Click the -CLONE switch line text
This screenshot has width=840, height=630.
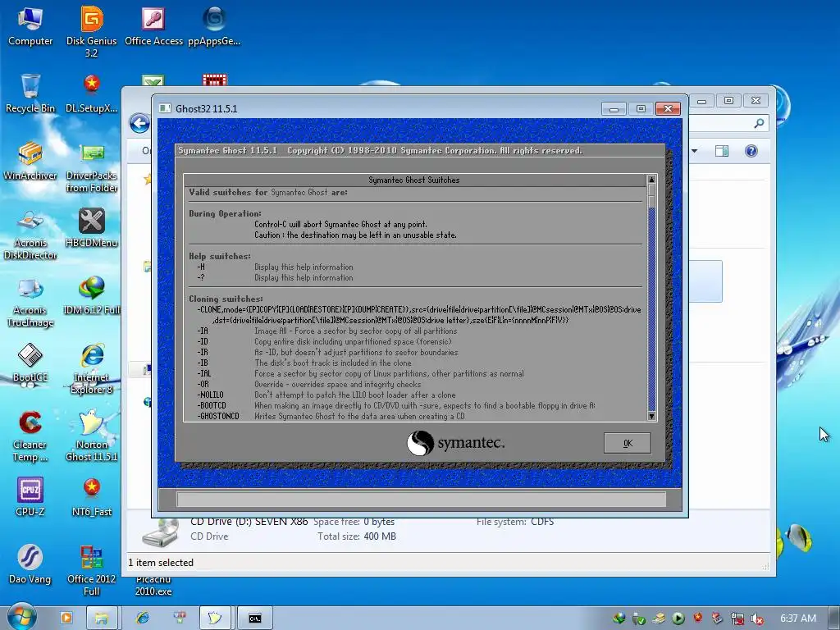[x=419, y=315]
